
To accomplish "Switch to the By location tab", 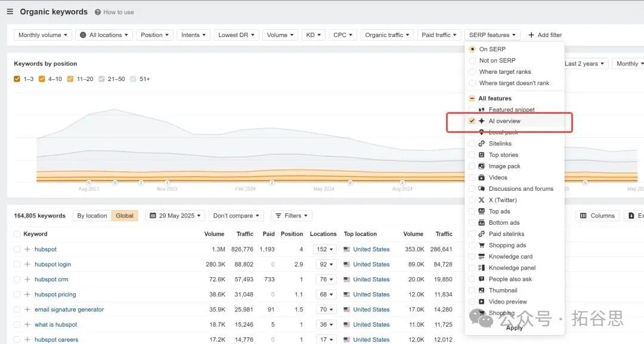I will click(92, 215).
